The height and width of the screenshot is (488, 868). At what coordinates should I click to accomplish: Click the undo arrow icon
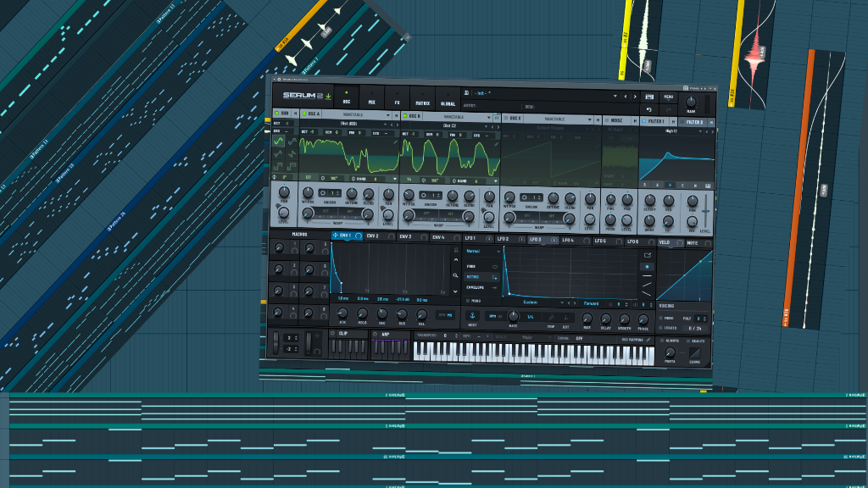648,109
